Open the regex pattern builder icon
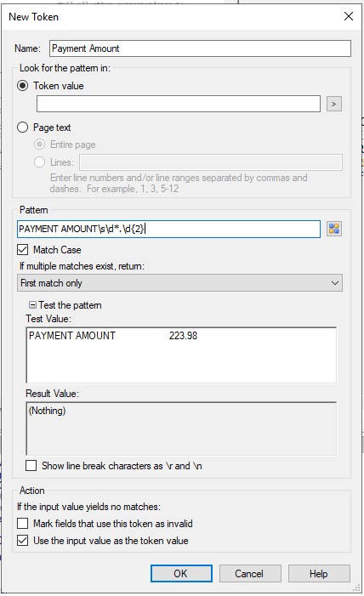This screenshot has width=364, height=596. tap(334, 229)
